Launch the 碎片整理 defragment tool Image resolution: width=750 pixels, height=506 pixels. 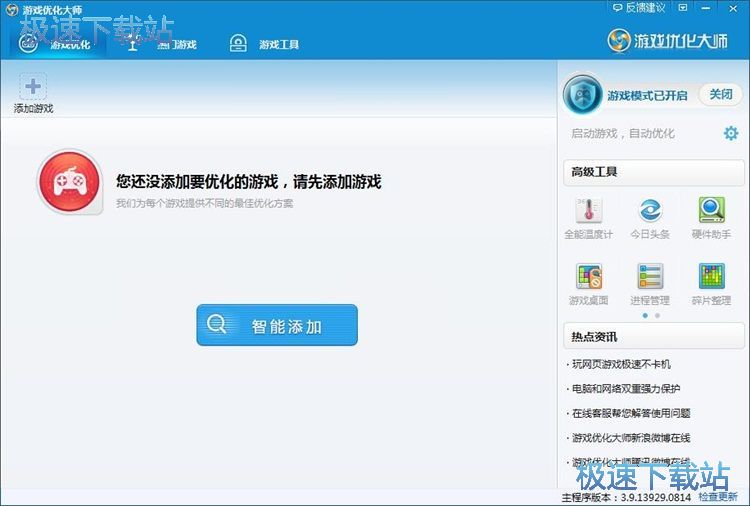tap(711, 277)
